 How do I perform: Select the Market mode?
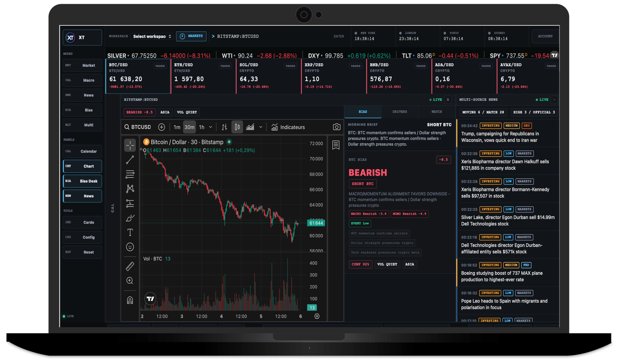click(83, 65)
